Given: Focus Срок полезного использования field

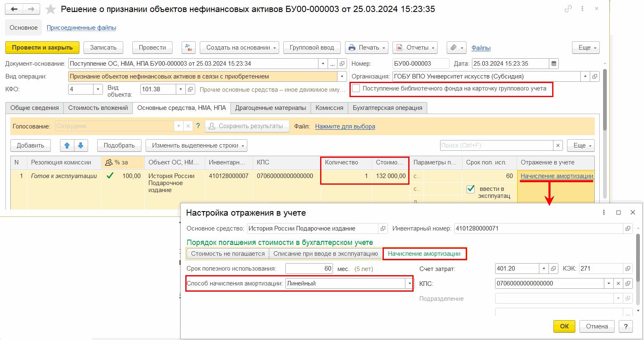Looking at the screenshot, I should coord(309,269).
